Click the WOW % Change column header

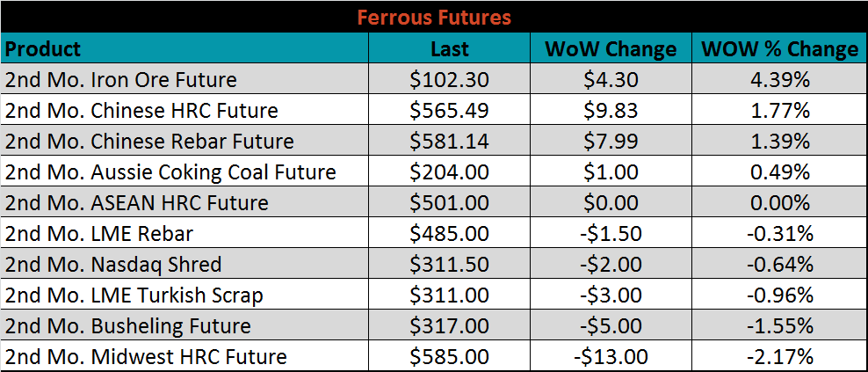point(779,48)
